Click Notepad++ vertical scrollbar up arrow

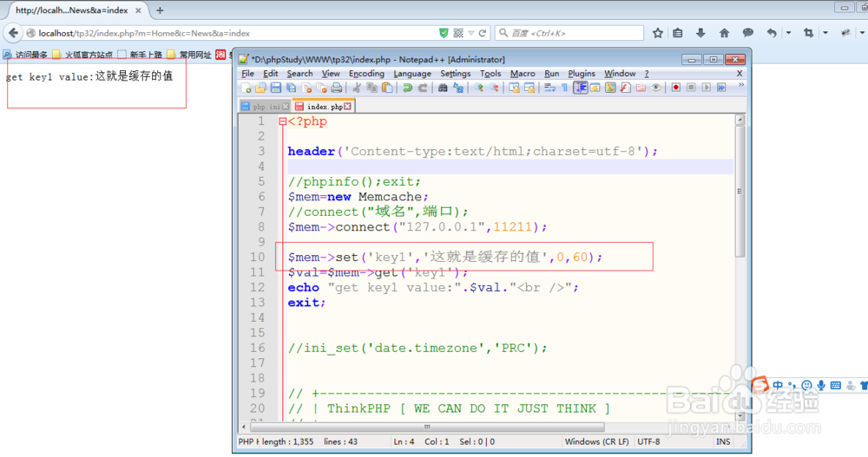coord(740,120)
